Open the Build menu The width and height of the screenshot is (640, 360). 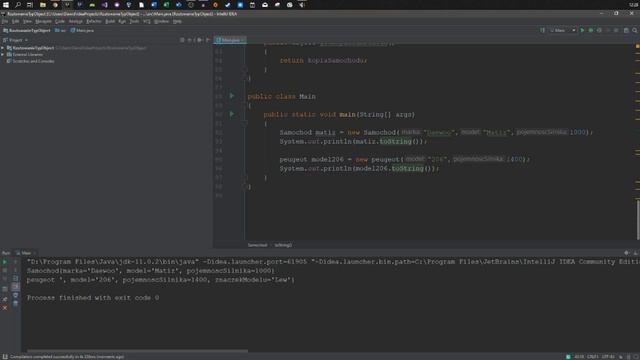point(110,21)
